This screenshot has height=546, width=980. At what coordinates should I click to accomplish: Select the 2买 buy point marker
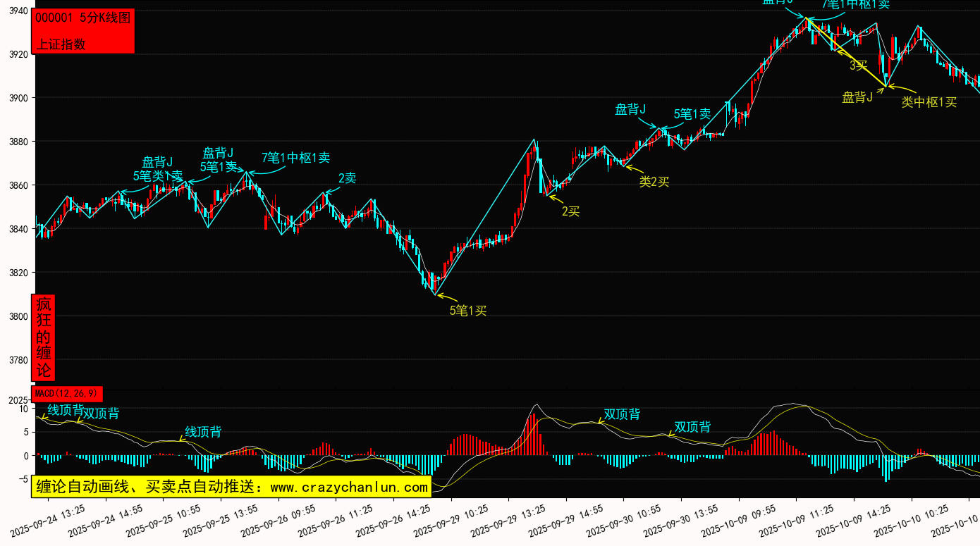(570, 211)
